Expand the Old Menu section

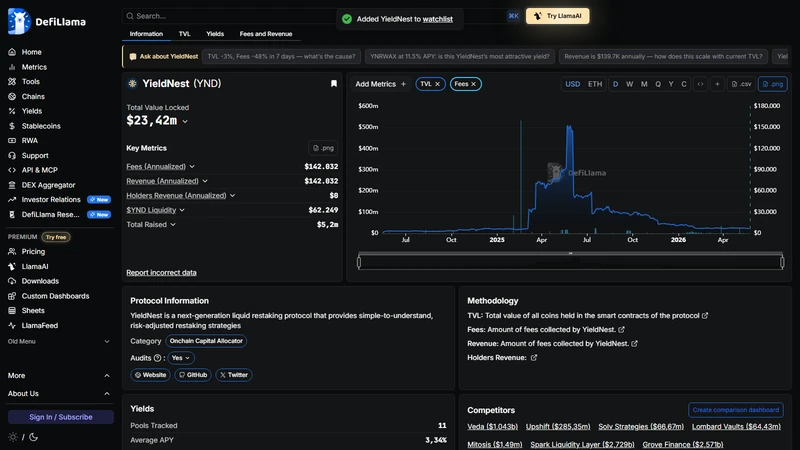59,341
